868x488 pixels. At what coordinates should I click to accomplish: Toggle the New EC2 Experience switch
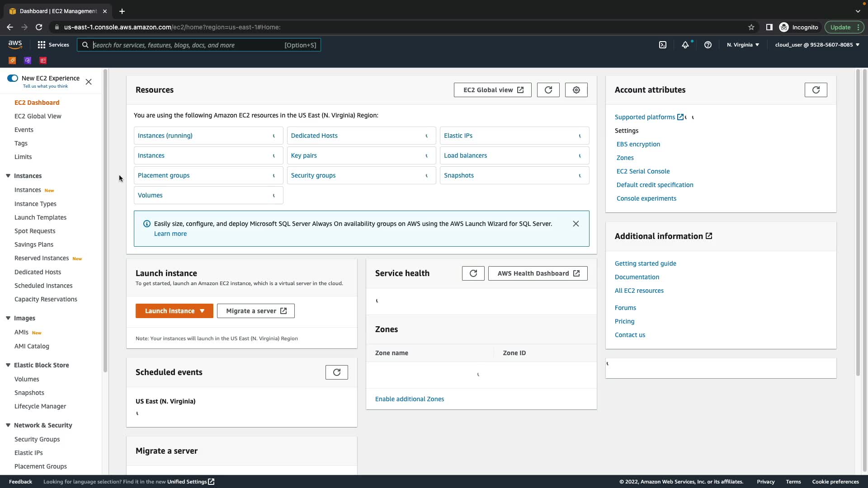(13, 78)
